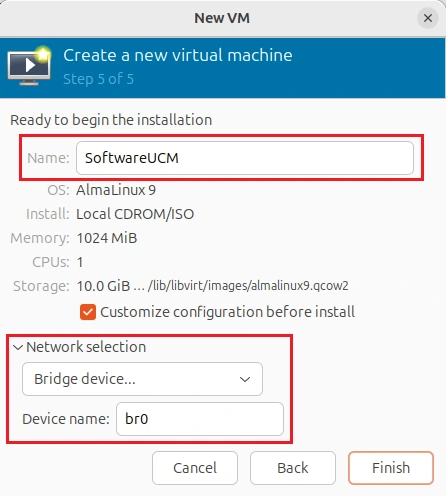
Task: Click the Local CDROM/ISO install value
Action: pyautogui.click(x=135, y=214)
